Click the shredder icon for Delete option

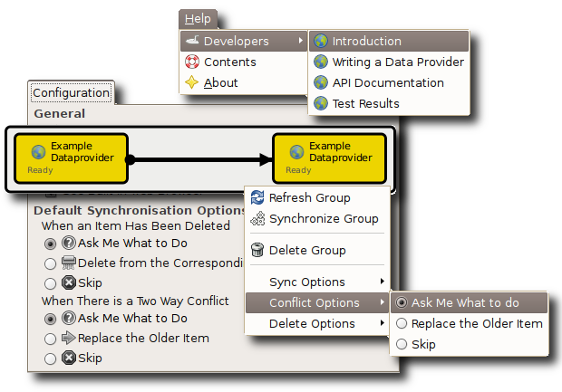(x=69, y=263)
